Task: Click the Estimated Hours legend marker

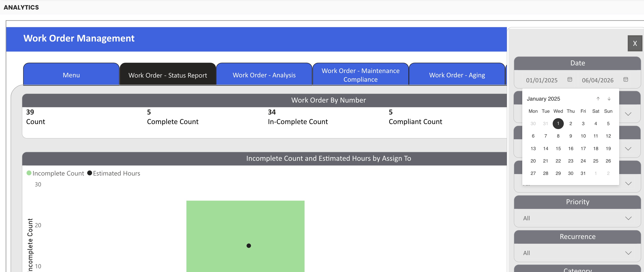Action: click(x=90, y=173)
